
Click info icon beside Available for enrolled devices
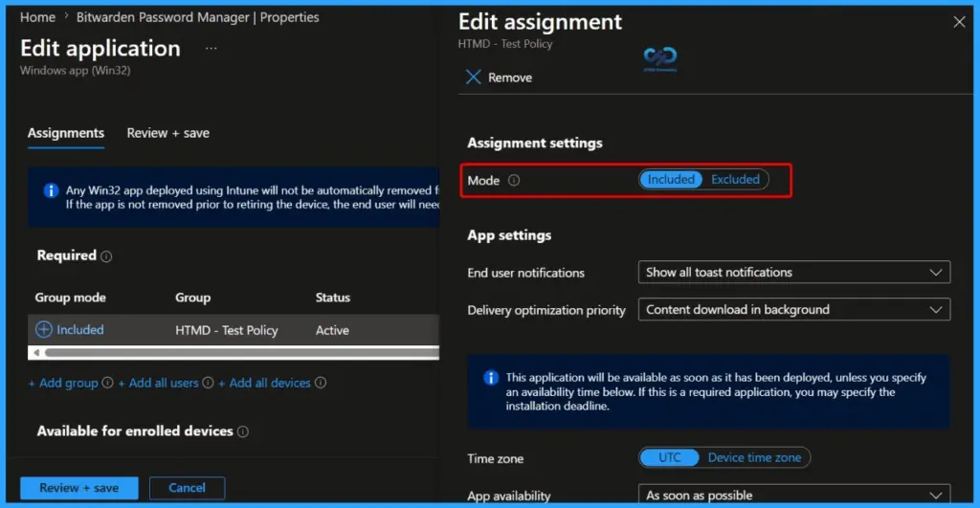(243, 431)
